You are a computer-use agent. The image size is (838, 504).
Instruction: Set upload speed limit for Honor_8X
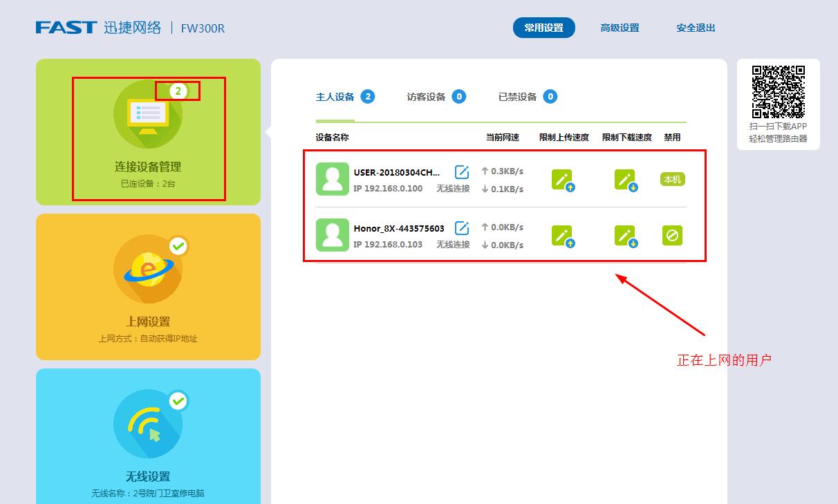[x=564, y=235]
